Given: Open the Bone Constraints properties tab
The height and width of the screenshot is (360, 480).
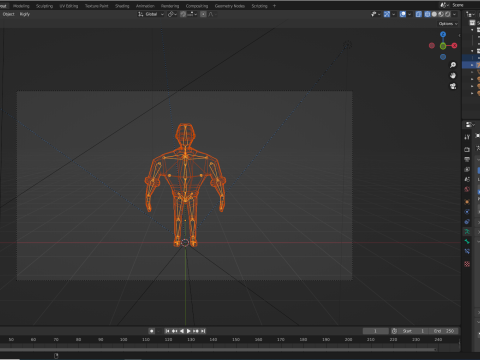Looking at the screenshot, I should click(467, 251).
